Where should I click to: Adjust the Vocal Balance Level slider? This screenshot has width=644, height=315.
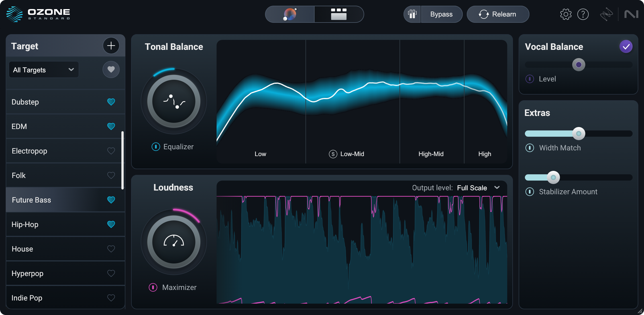pos(578,65)
